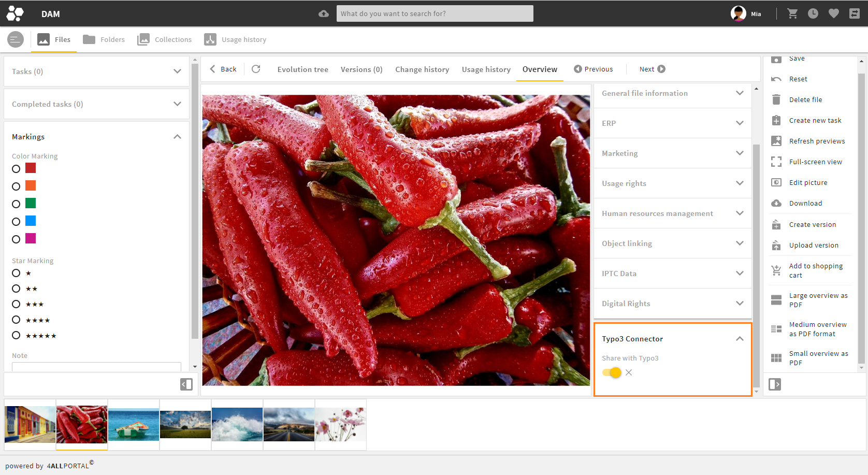Screen dimensions: 868x475
Task: Click the Create new task icon
Action: [x=776, y=120]
